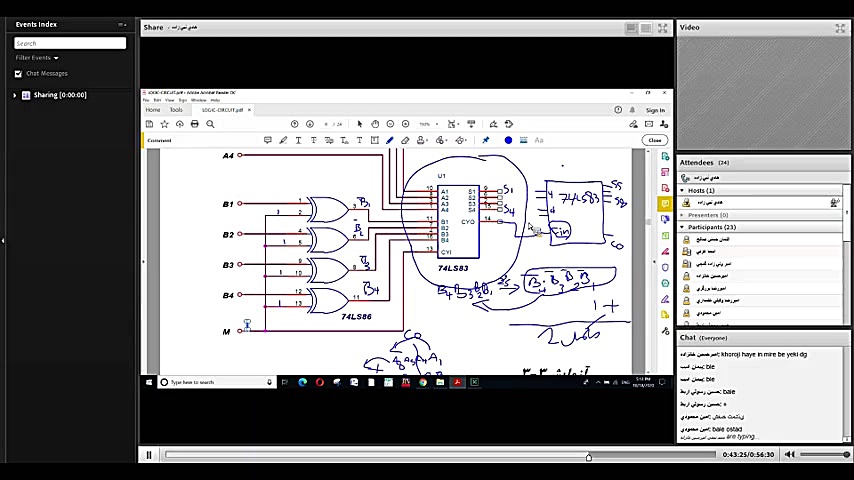Viewport: 854px width, 480px height.
Task: Open the Help question mark icon
Action: [x=618, y=110]
